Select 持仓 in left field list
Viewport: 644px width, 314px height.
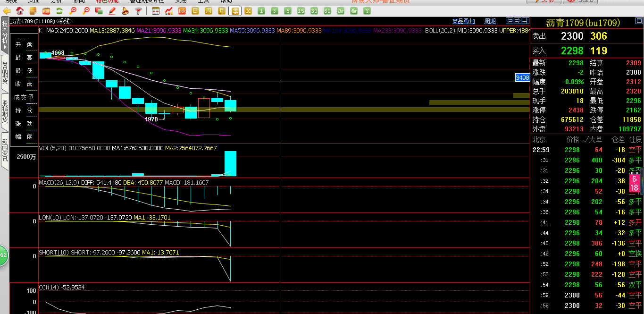point(24,110)
